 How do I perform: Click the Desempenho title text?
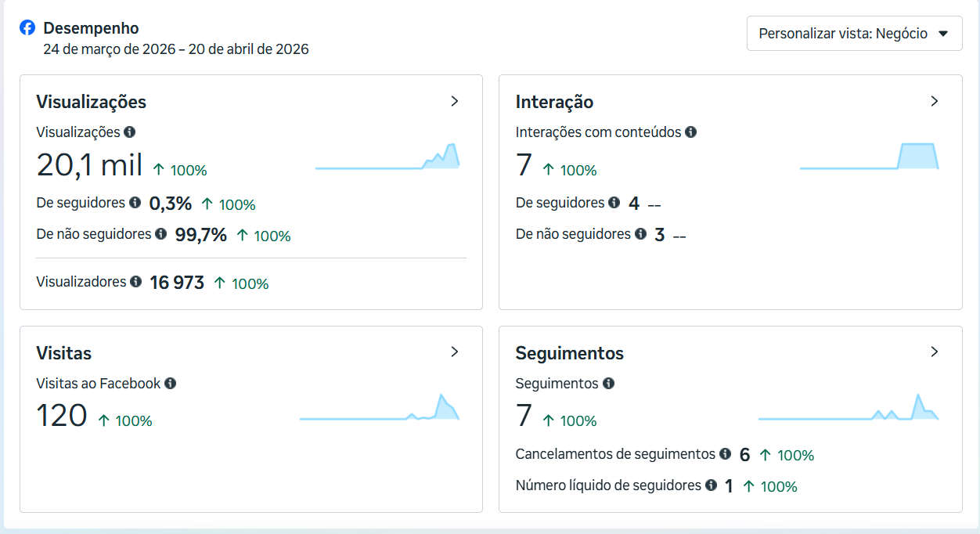point(91,28)
